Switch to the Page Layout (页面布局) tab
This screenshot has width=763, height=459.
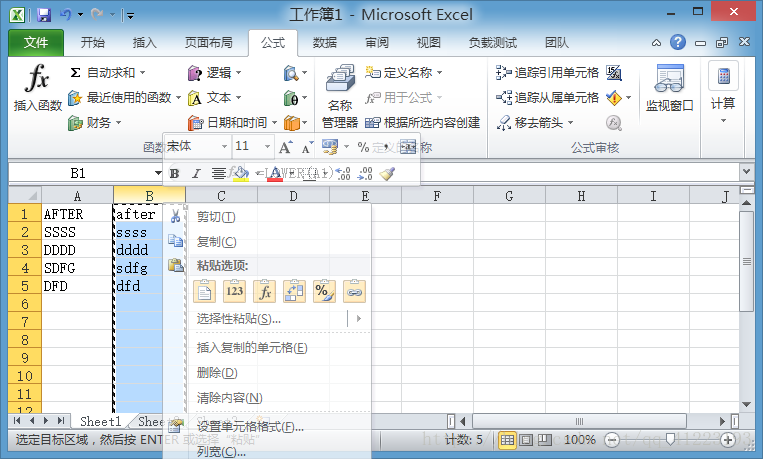coord(208,43)
